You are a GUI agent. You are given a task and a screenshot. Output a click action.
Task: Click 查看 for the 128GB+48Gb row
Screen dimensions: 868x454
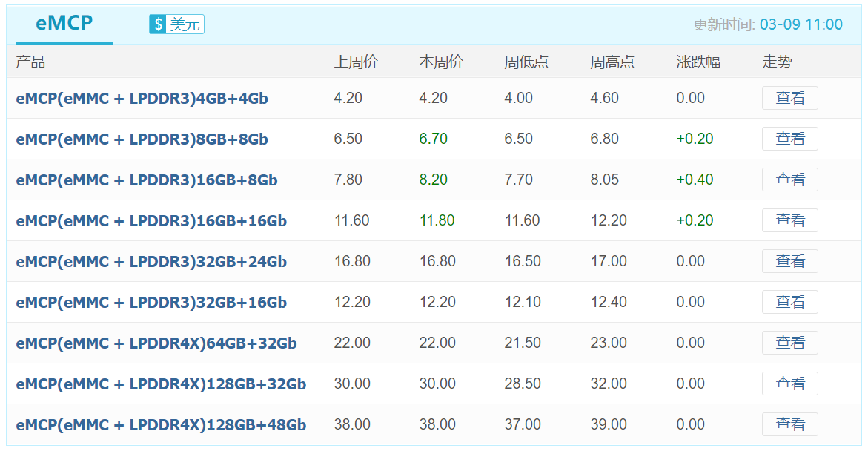tap(790, 424)
